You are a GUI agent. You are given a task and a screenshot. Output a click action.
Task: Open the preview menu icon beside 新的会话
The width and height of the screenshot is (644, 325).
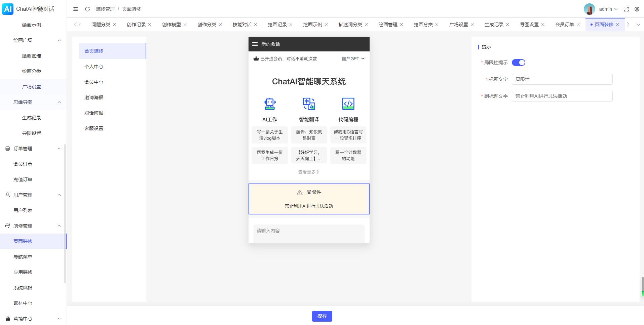(255, 44)
